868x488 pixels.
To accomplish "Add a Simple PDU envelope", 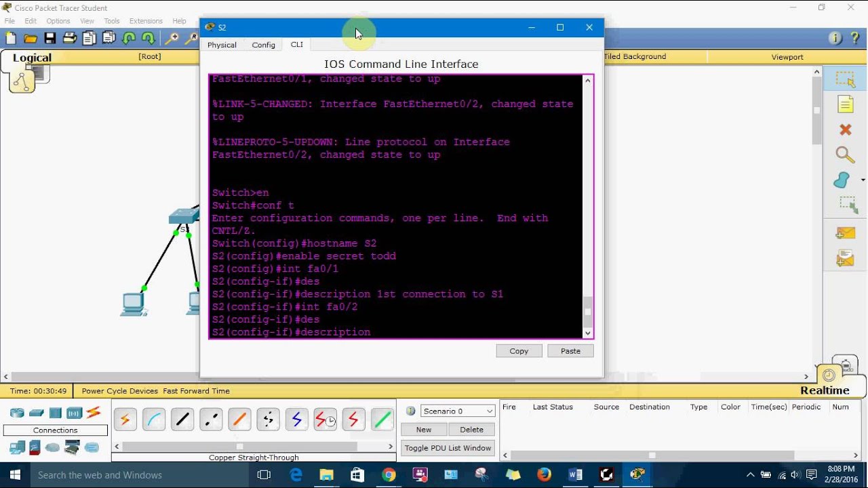I will 845,233.
